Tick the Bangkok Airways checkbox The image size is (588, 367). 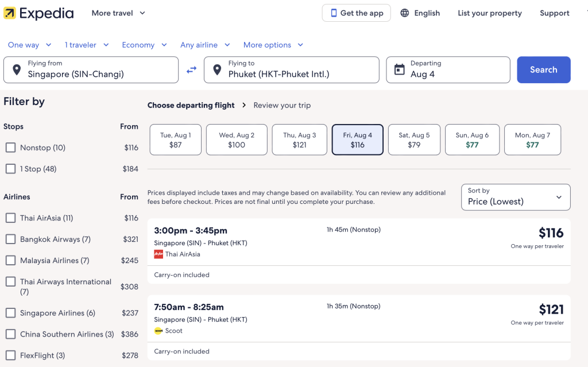coord(10,239)
